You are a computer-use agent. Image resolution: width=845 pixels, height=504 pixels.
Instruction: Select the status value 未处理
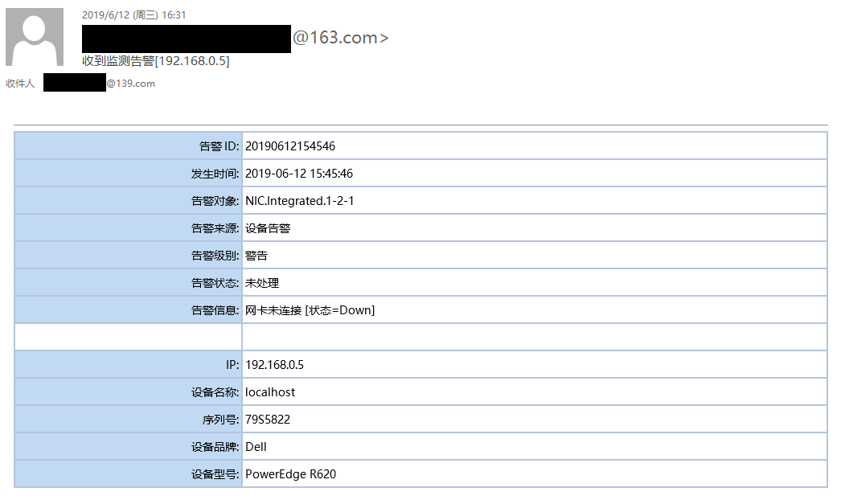click(x=262, y=283)
